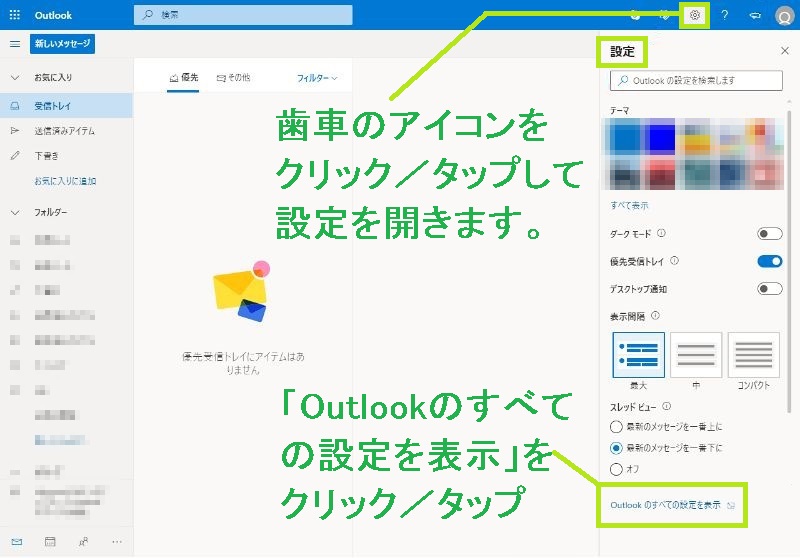Select the first blue theme swatch

[x=625, y=137]
